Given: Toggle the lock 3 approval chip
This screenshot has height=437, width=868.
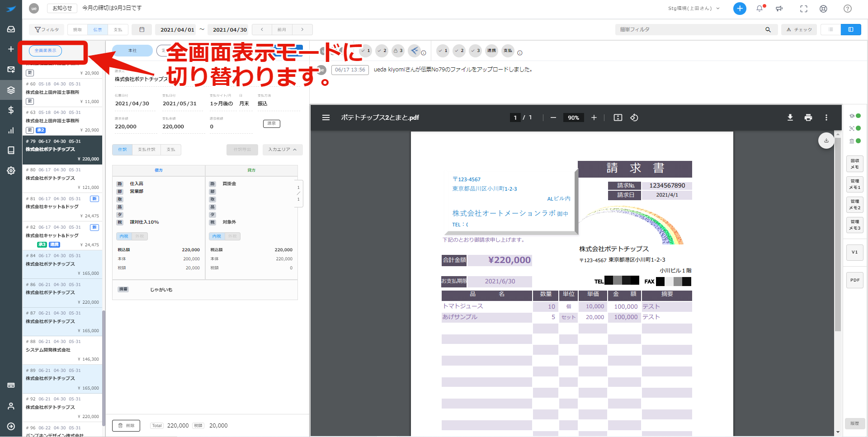Looking at the screenshot, I should pos(398,51).
